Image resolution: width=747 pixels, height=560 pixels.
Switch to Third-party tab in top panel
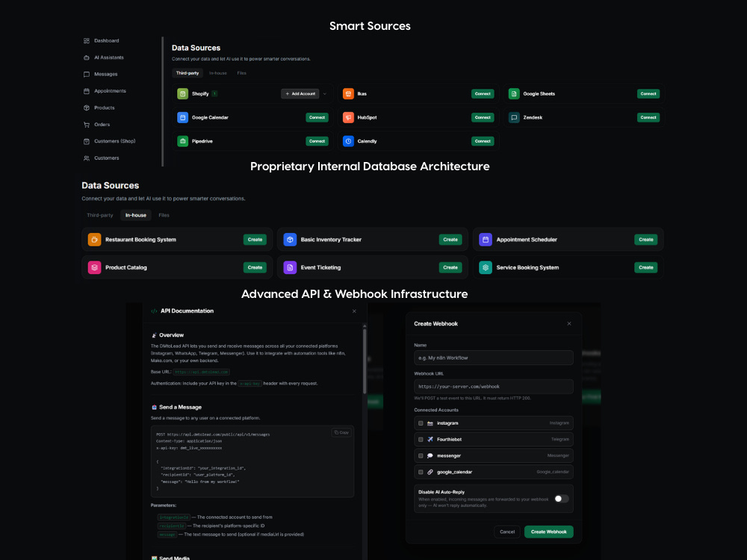[187, 73]
